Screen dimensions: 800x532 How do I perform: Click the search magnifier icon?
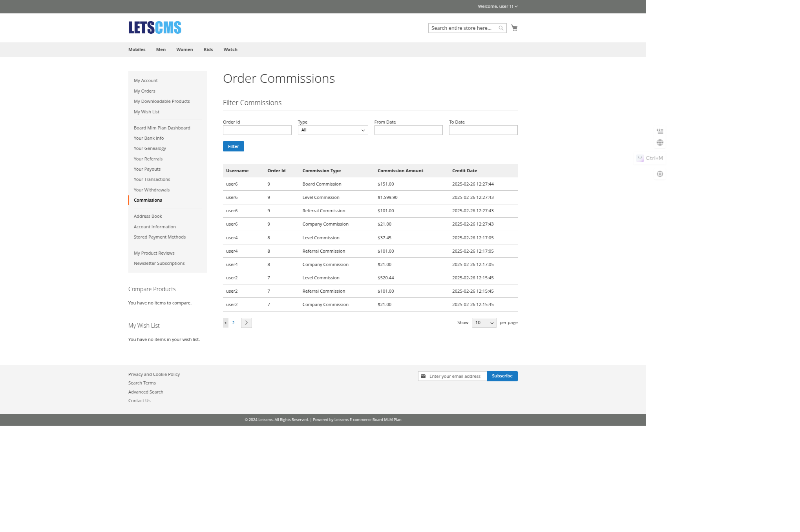pyautogui.click(x=501, y=28)
